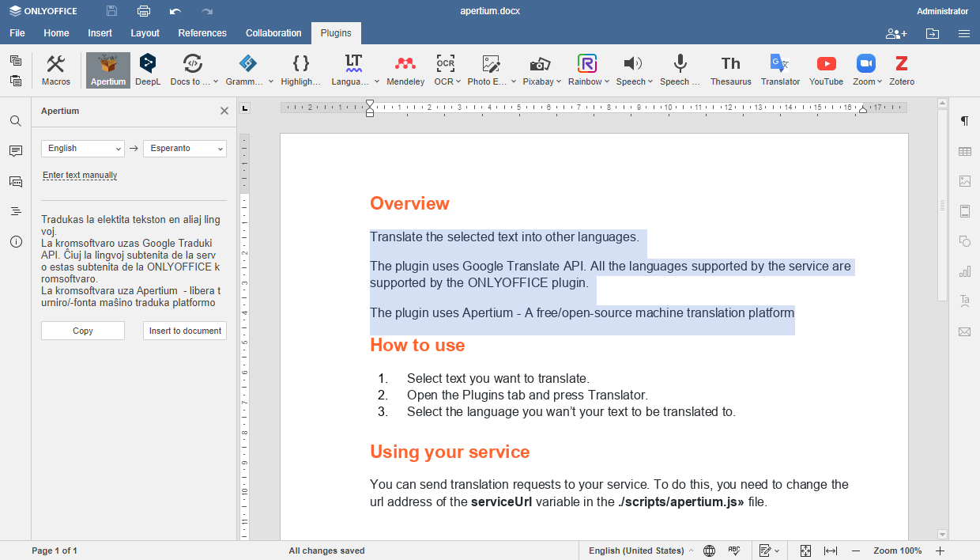Viewport: 980px width, 560px height.
Task: Save the document from title bar
Action: click(x=112, y=11)
